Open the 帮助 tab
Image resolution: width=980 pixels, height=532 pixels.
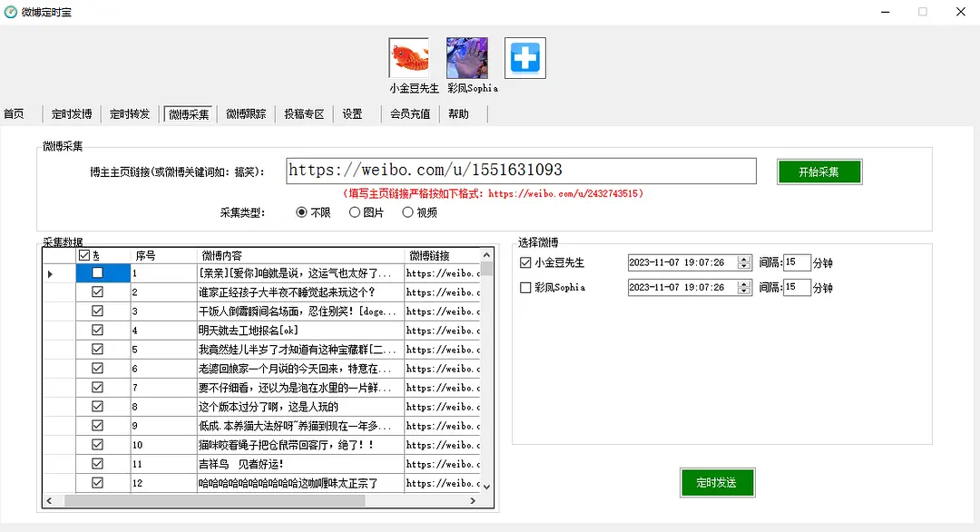point(458,113)
